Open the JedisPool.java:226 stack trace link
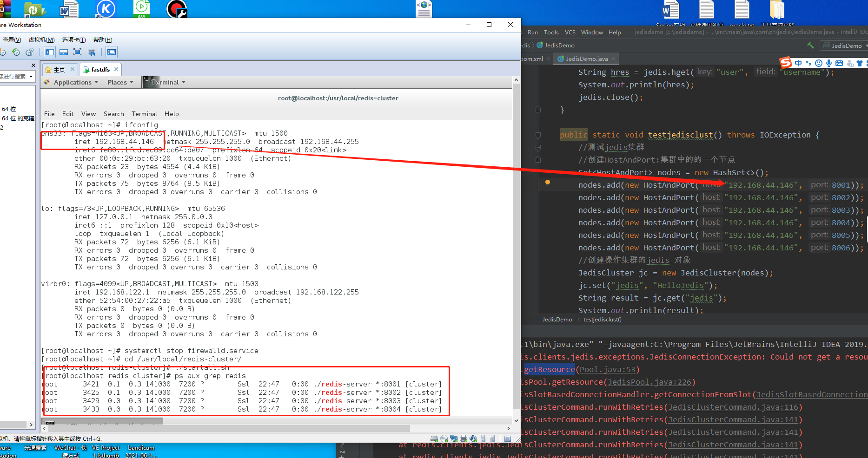The height and width of the screenshot is (458, 868). pyautogui.click(x=649, y=382)
